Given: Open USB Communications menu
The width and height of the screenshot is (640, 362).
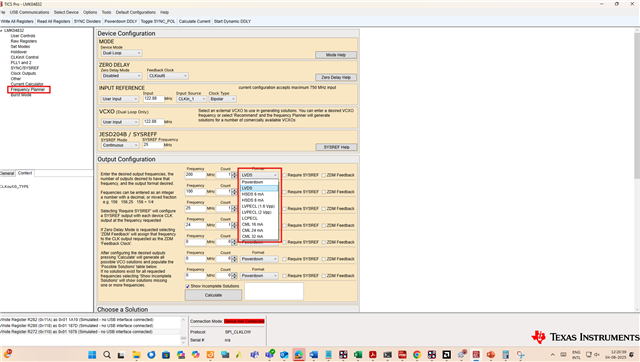Looking at the screenshot, I should 29,12.
